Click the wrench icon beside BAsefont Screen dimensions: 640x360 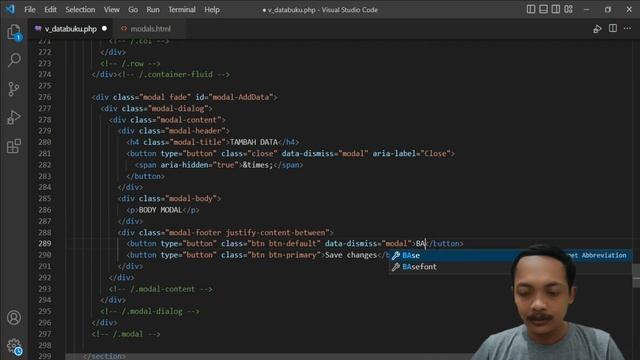(396, 267)
